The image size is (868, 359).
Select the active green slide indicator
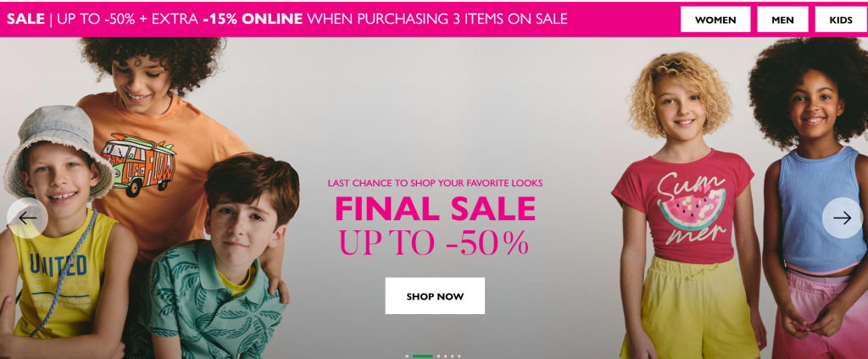(423, 356)
